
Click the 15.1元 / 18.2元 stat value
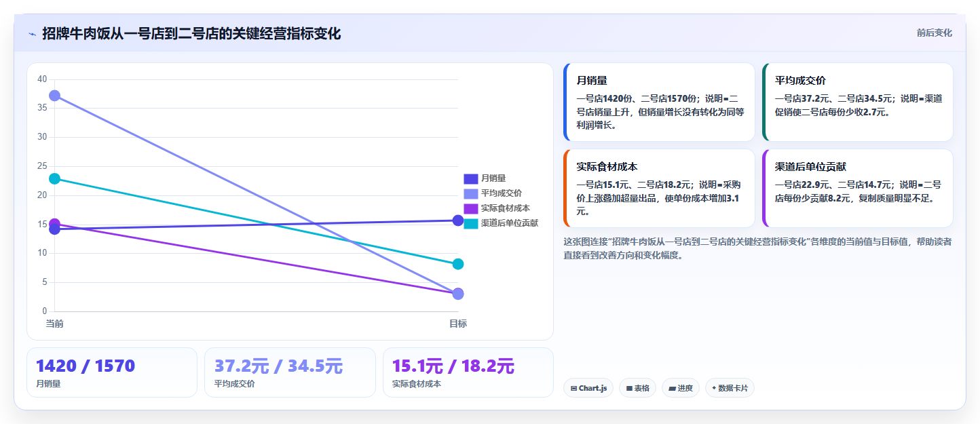pyautogui.click(x=453, y=366)
